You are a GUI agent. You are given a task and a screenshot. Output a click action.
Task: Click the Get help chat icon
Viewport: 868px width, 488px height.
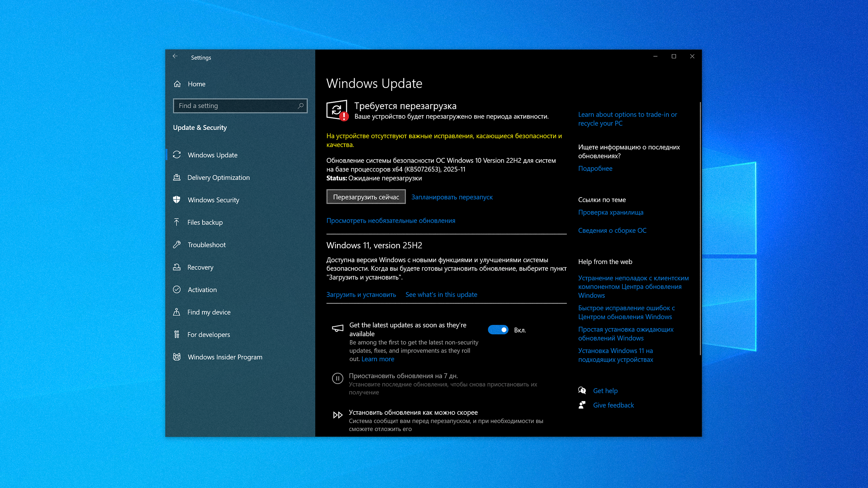[x=582, y=390]
